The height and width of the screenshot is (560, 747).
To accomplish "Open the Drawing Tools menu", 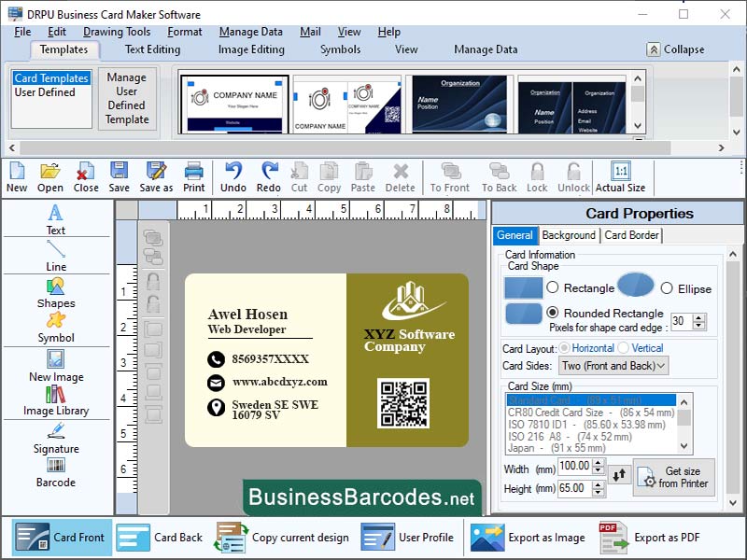I will click(x=117, y=31).
